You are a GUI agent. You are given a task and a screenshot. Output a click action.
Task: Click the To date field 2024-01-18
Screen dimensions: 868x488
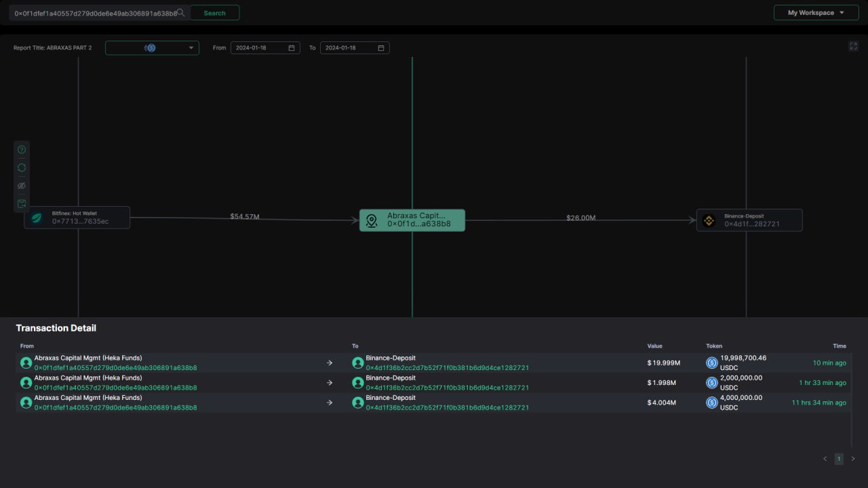[355, 48]
